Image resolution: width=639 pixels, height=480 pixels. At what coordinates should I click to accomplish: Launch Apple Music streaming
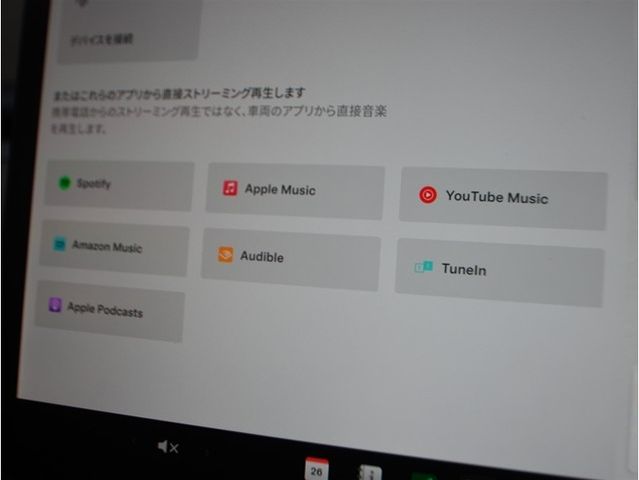295,191
